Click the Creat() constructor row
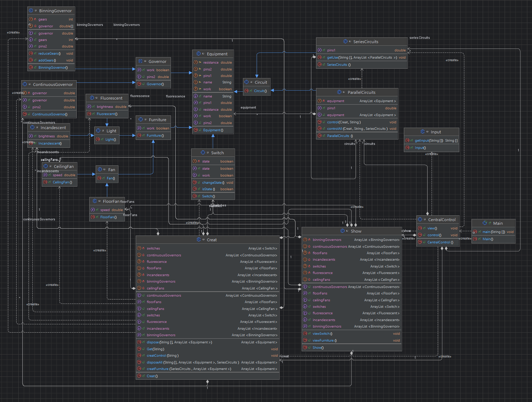Viewport: 532px width, 402px height. click(x=207, y=376)
